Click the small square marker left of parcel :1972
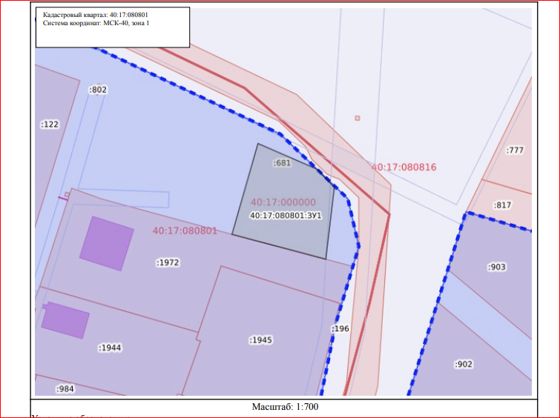Viewport: 560px width, 418px height. (x=67, y=195)
